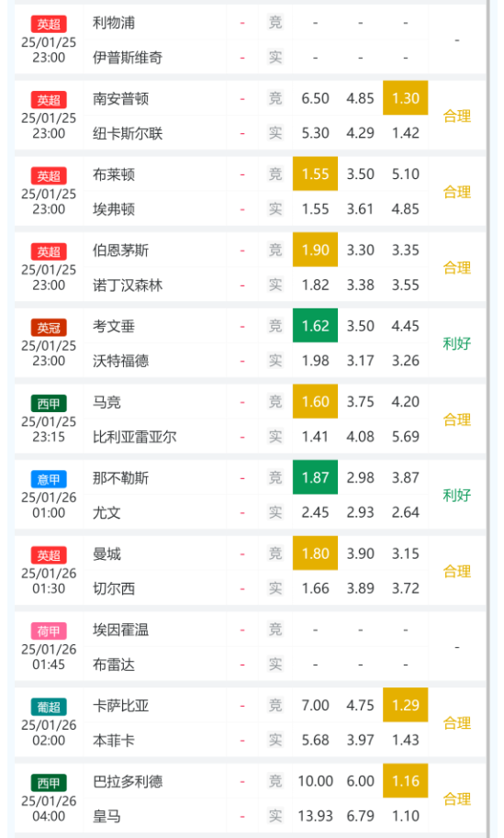This screenshot has height=838, width=504.
Task: Click 合理 label for 曼城 vs 切尔西
Action: point(457,571)
